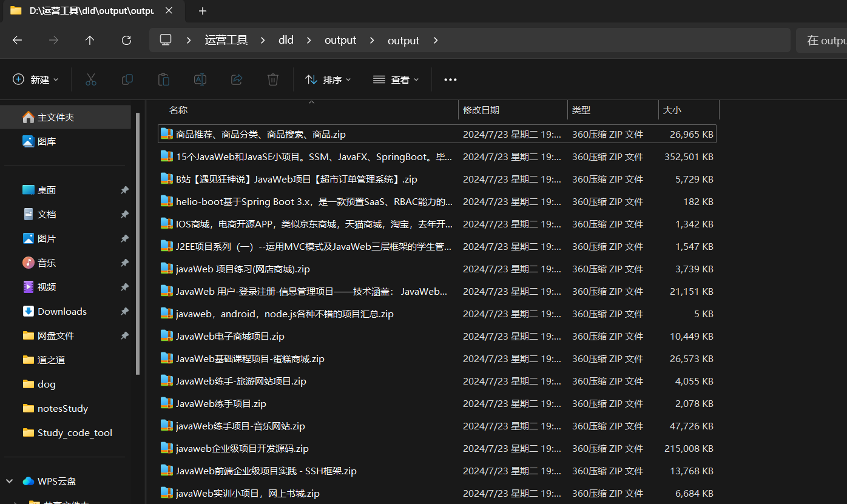Select B站【遇见狂神说】JavaWeb项目 zip file

coord(437,179)
